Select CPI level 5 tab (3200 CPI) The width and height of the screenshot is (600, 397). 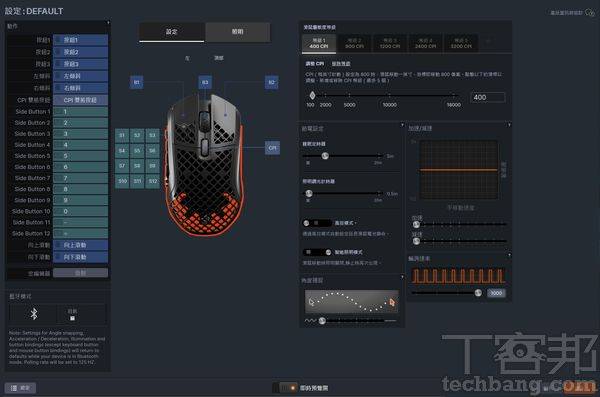[461, 43]
